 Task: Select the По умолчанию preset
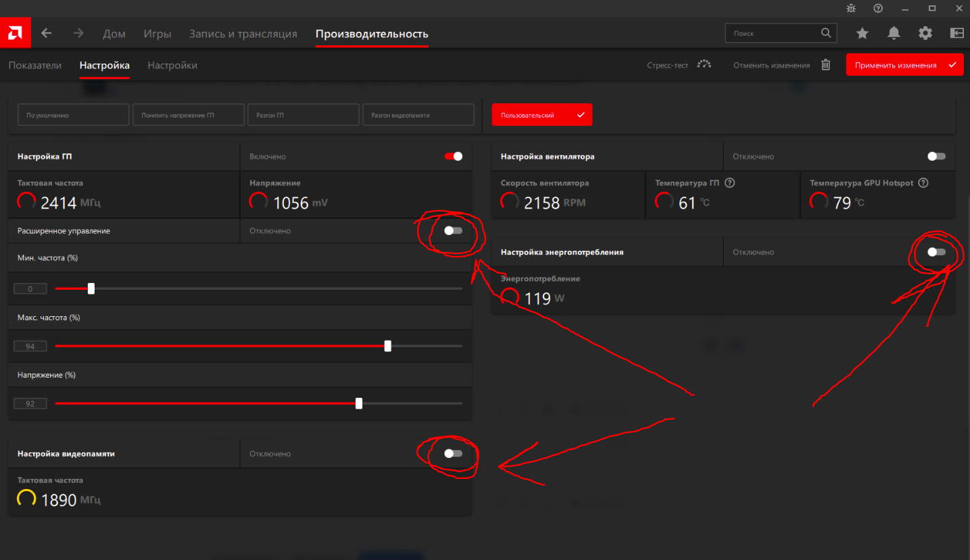[x=73, y=115]
